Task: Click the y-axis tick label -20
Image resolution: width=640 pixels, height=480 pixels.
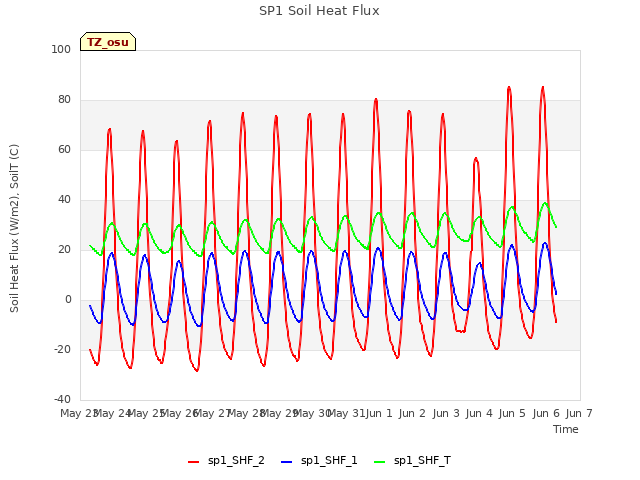Action: click(x=62, y=349)
